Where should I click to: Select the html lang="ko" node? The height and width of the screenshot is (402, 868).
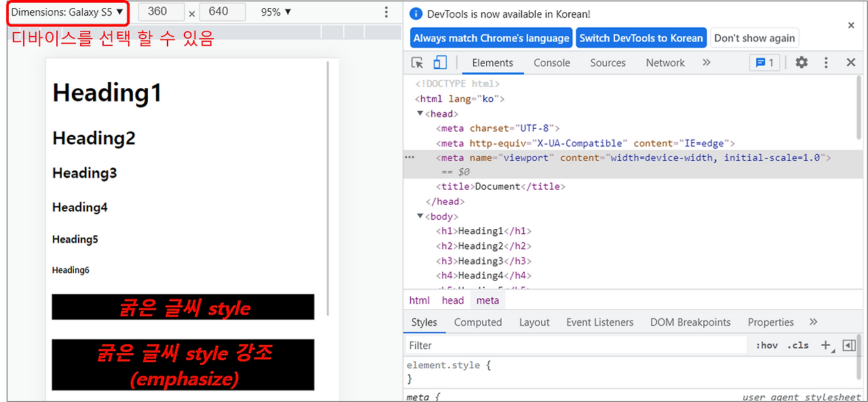460,99
